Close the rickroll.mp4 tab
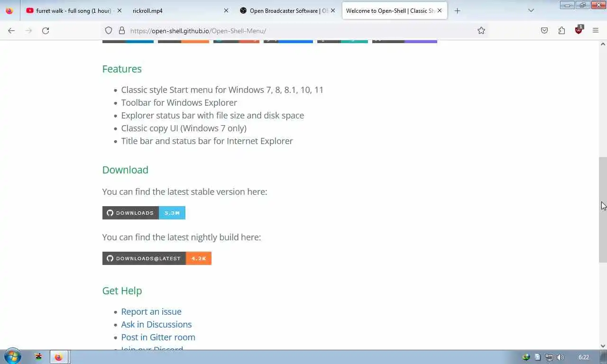 [x=226, y=10]
